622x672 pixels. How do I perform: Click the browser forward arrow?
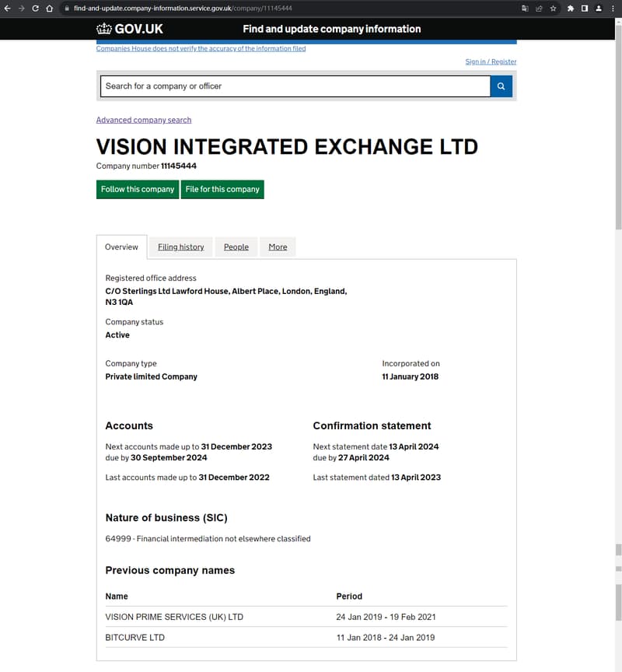[x=22, y=8]
